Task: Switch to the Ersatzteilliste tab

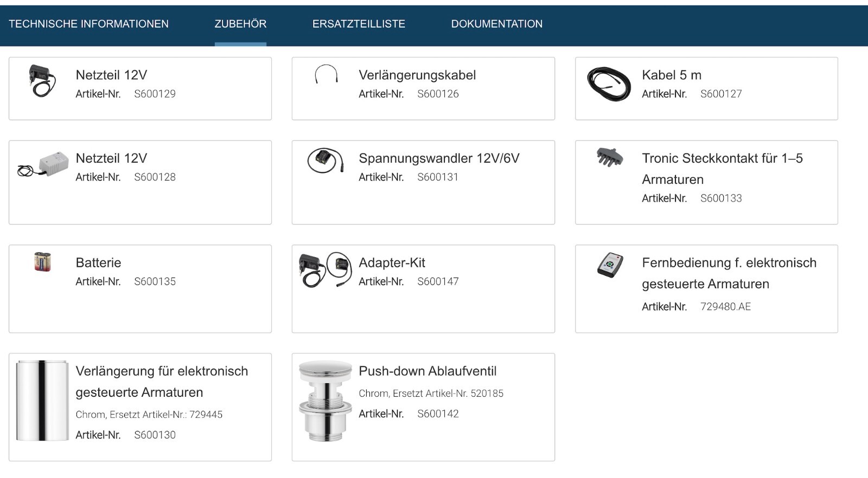Action: 359,24
